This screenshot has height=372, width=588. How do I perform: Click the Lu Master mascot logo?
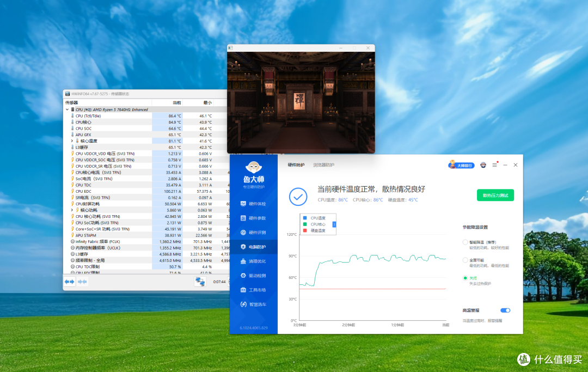254,167
